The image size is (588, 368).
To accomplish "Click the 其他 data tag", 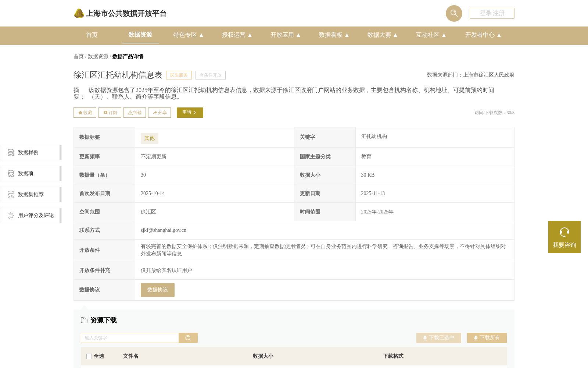I will pos(150,138).
